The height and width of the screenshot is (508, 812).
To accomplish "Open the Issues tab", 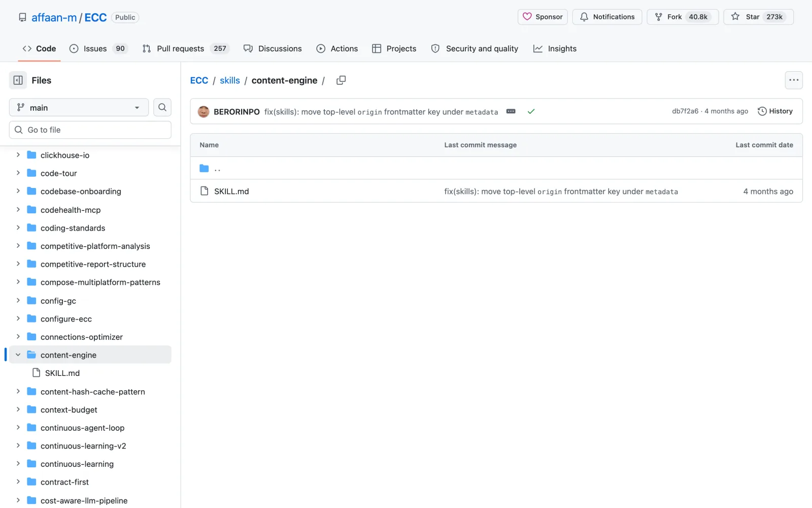I will [x=98, y=49].
